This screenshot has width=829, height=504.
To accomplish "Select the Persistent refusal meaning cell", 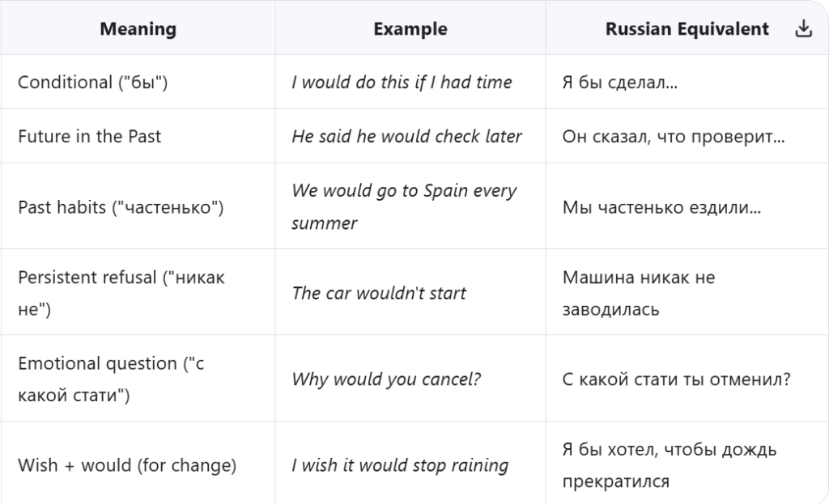I will pyautogui.click(x=121, y=293).
